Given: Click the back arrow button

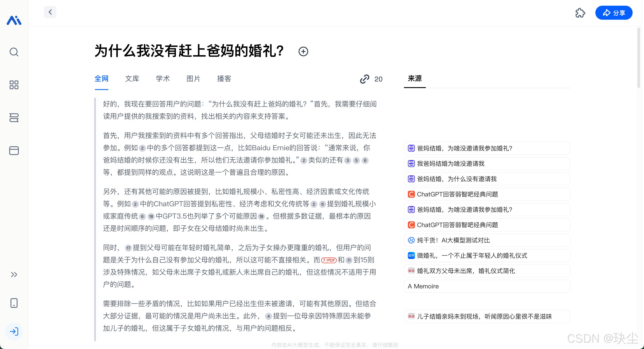Looking at the screenshot, I should click(x=50, y=12).
